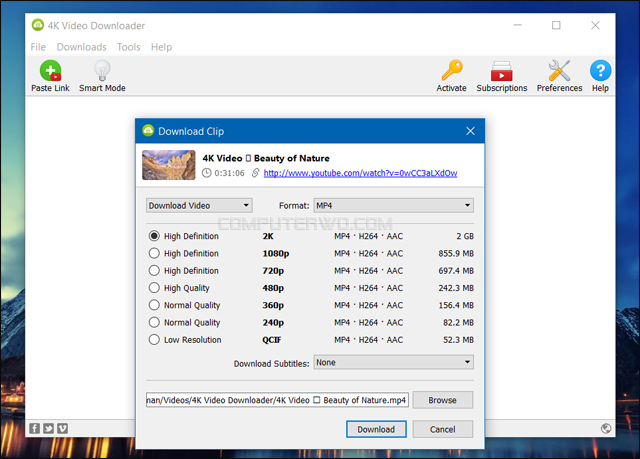
Task: Click the 855.9 MB file size
Action: pos(456,253)
